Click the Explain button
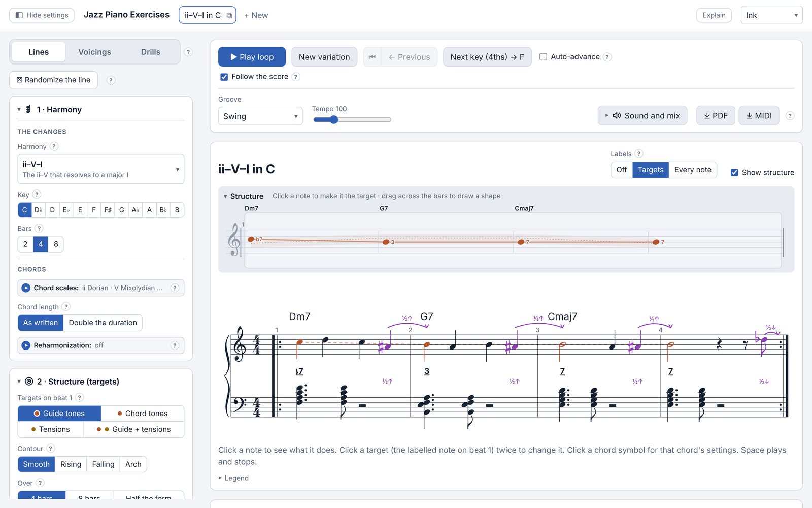 point(714,15)
